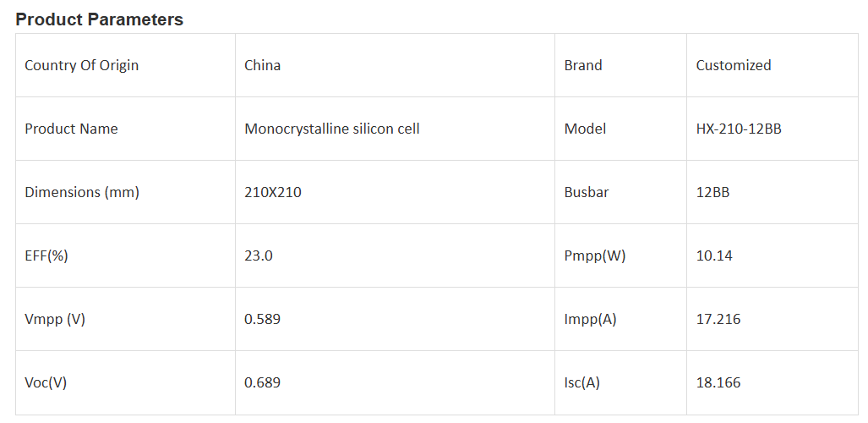Click the 210X210 dimensions value
Viewport: 868px width, 423px height.
tap(272, 192)
